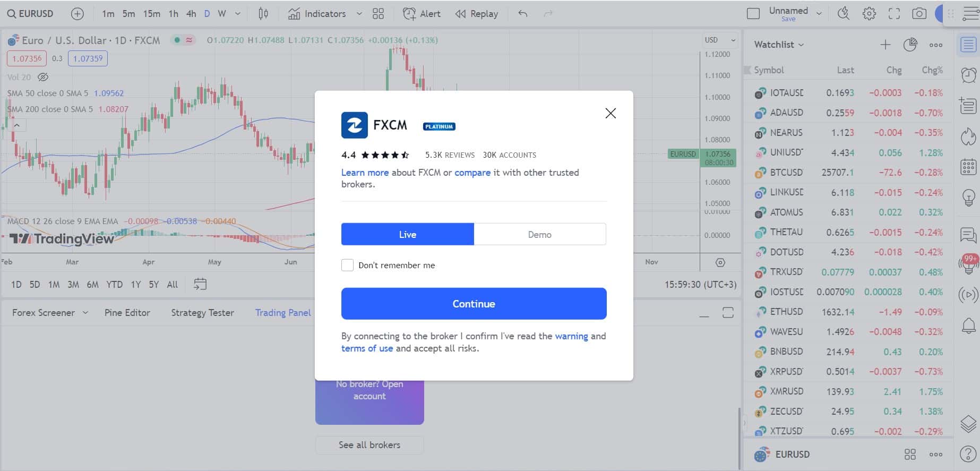Switch to the Strategy Tester tab
Screen dimensions: 980x471
point(202,313)
